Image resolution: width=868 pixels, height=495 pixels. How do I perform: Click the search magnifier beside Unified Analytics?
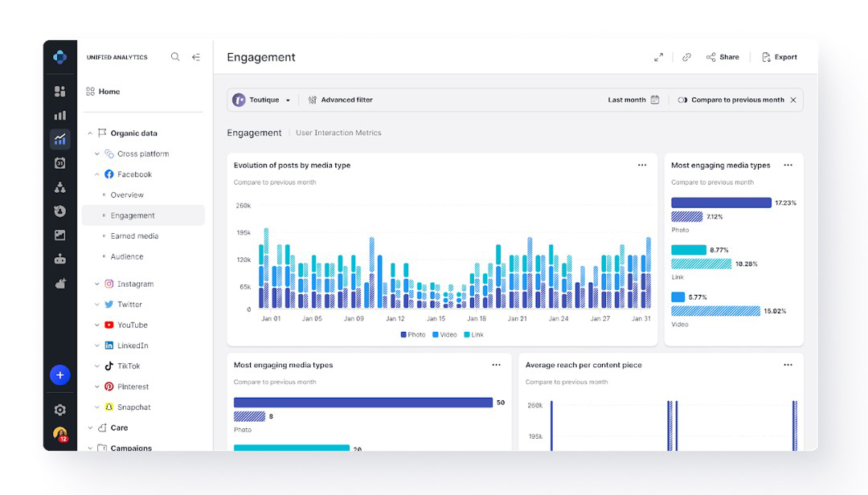(x=175, y=57)
